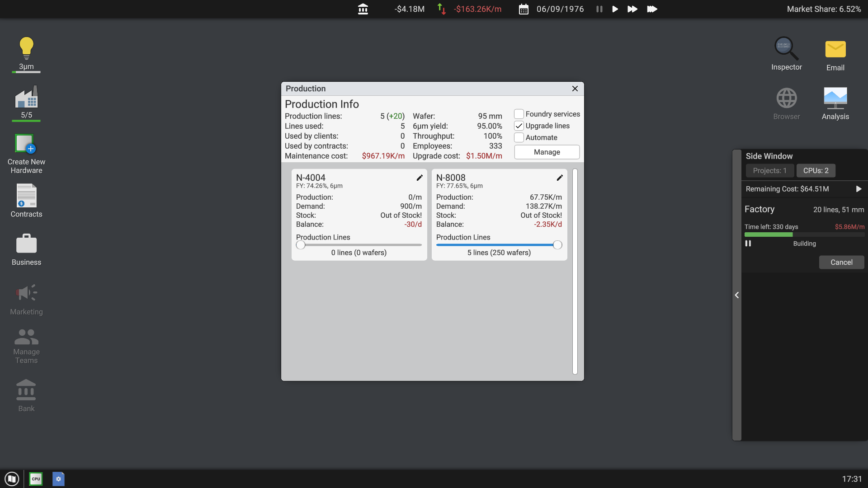Enable the Automate checkbox

click(519, 137)
